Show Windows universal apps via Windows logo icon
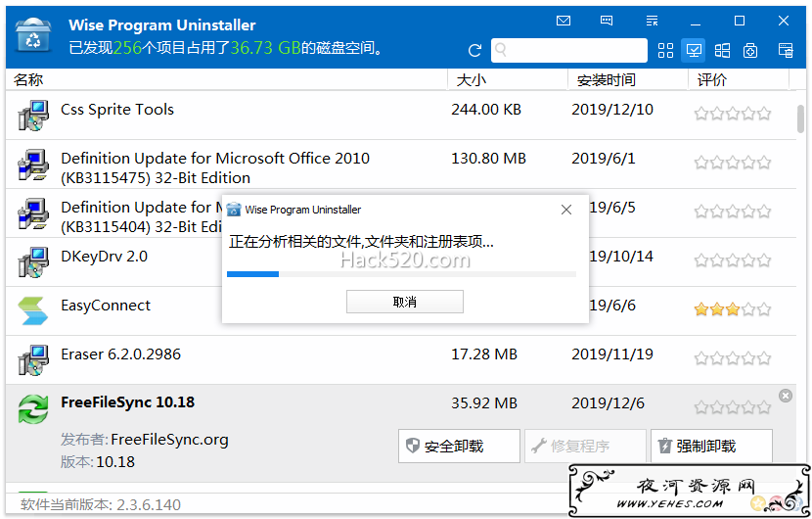This screenshot has height=519, width=812. click(722, 50)
